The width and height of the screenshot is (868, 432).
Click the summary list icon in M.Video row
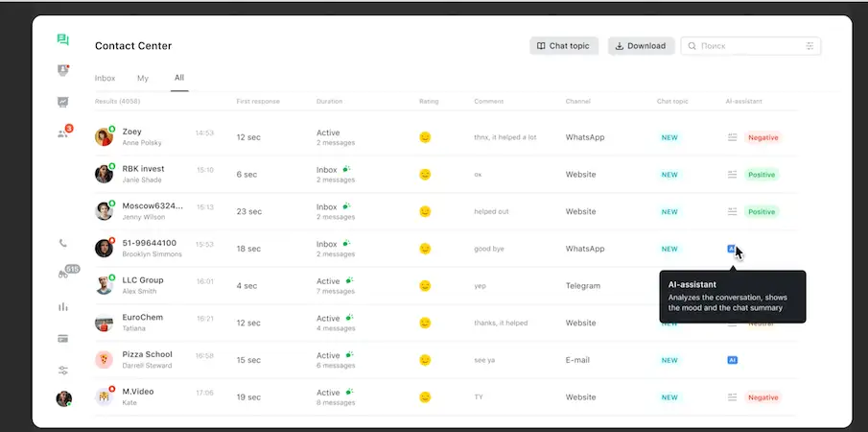pyautogui.click(x=733, y=397)
